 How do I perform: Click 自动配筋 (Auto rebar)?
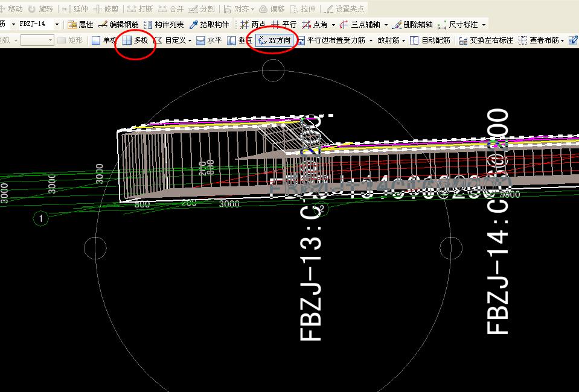tap(430, 40)
